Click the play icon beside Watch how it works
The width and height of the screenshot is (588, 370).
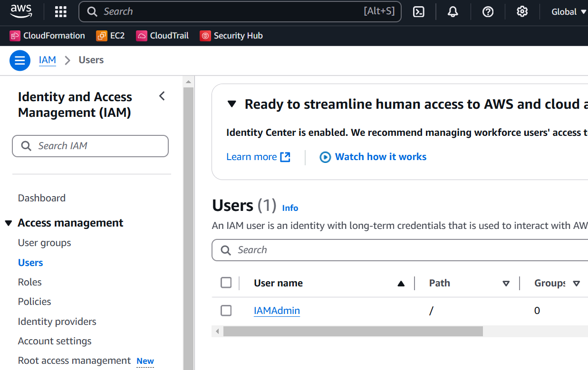pos(325,157)
